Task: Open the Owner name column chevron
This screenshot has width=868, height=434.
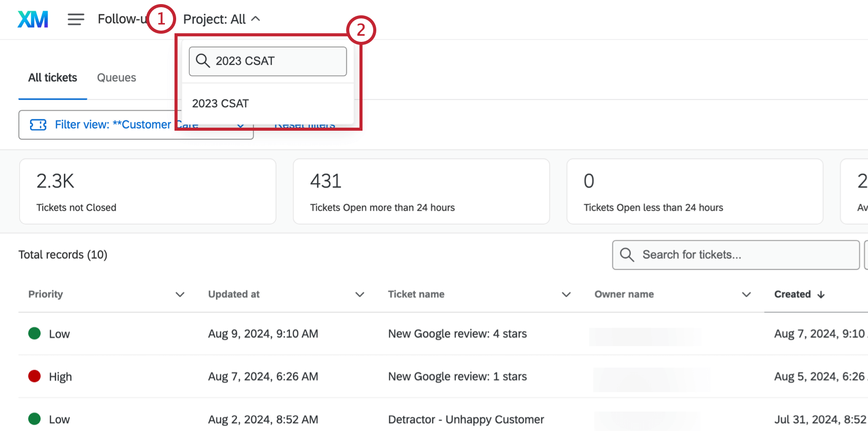Action: [746, 295]
